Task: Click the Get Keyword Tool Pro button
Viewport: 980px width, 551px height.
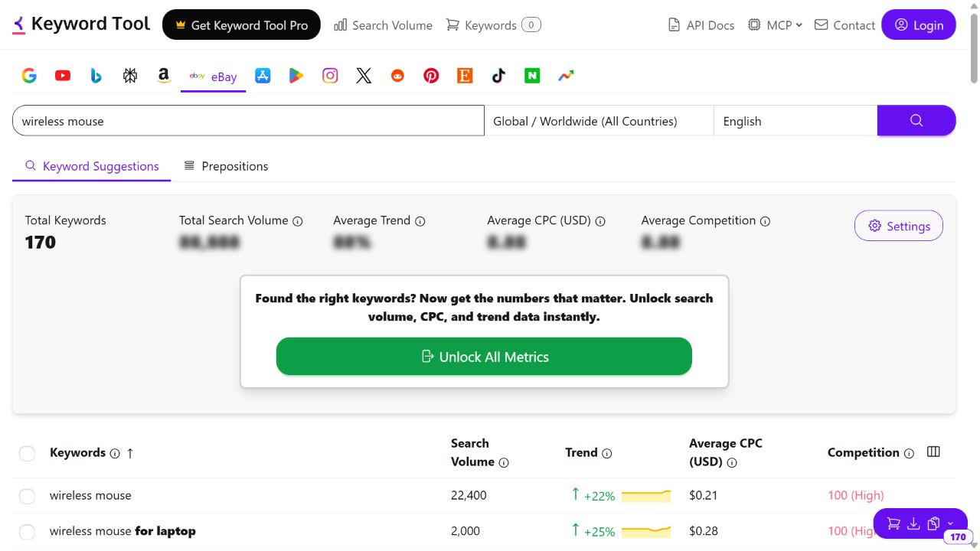Action: [x=241, y=25]
